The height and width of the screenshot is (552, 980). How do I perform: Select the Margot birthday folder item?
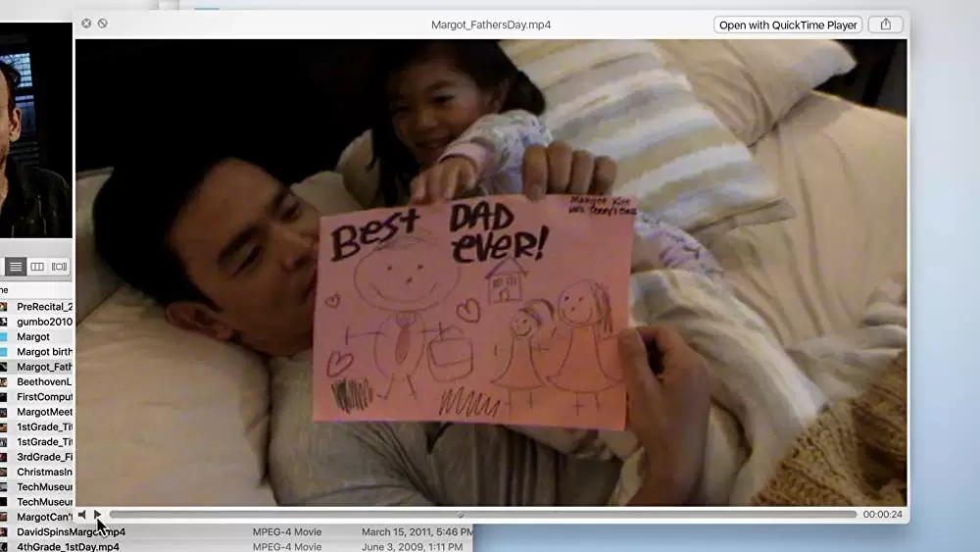[44, 352]
